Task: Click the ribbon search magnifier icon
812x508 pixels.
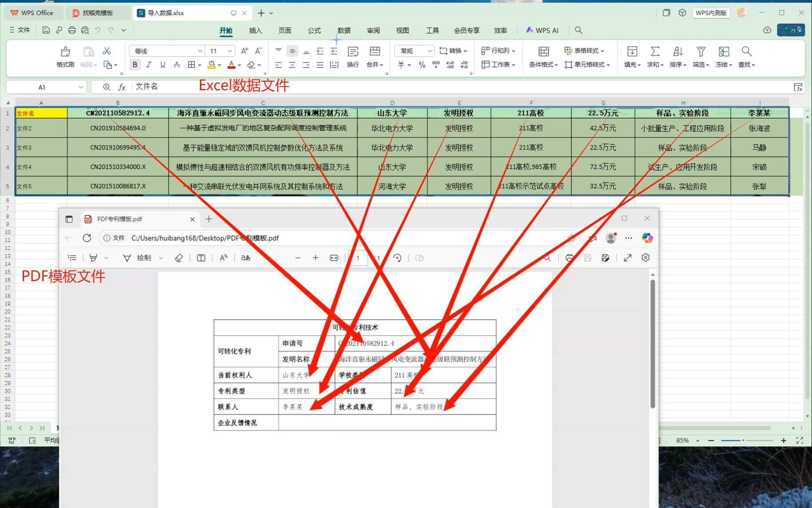Action: pos(578,30)
